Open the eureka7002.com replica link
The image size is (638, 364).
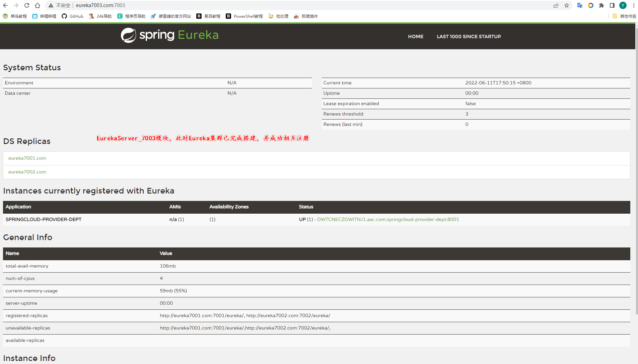coord(27,172)
